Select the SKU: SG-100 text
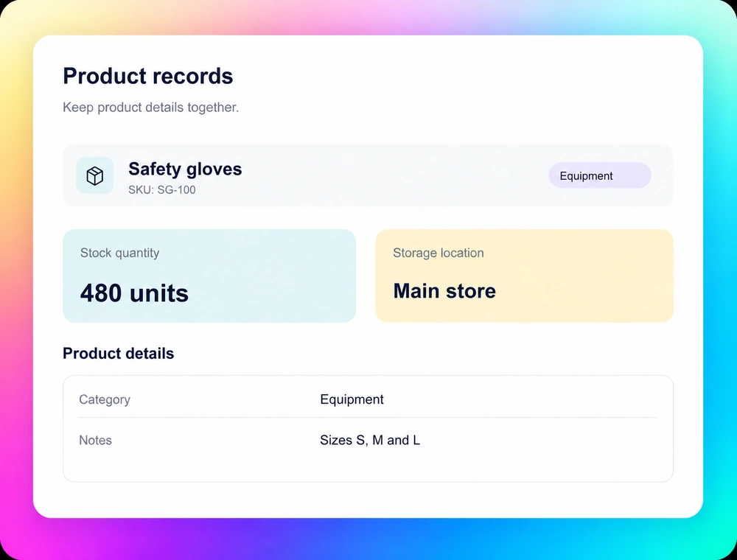The height and width of the screenshot is (560, 737). coord(161,190)
